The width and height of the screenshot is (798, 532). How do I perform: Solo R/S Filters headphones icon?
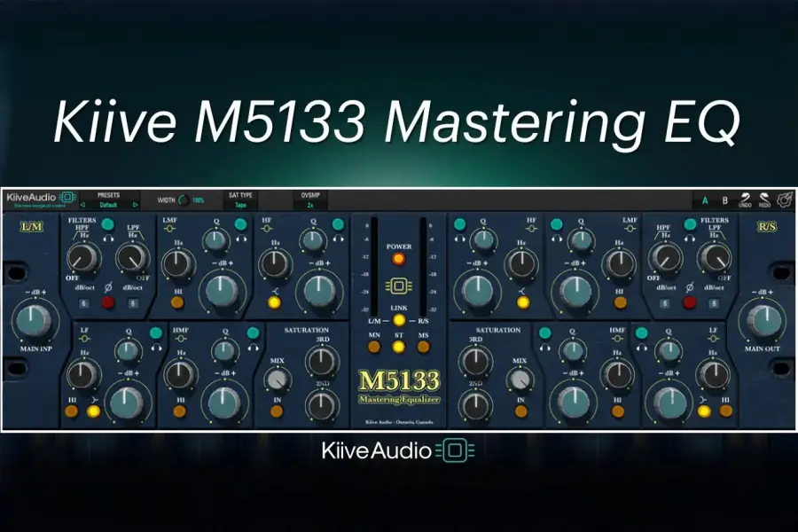coord(690,238)
